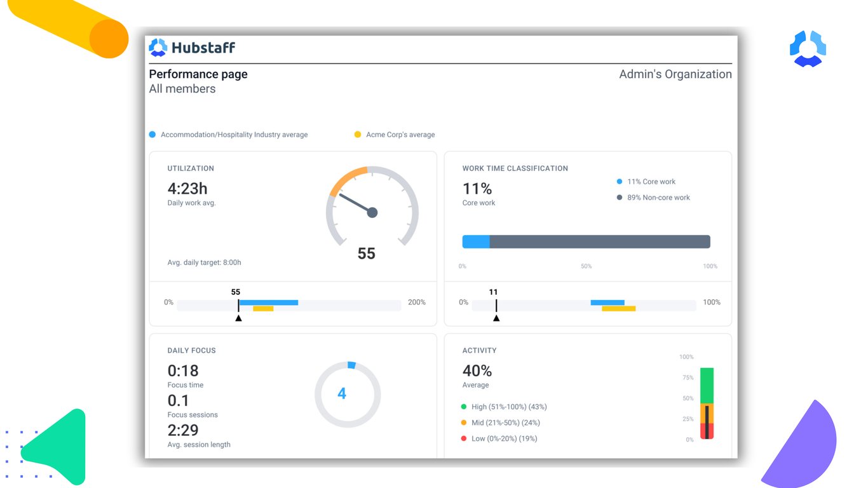This screenshot has height=488, width=868.
Task: Click the yellow Acme bar on the utilization scale
Action: tap(263, 309)
